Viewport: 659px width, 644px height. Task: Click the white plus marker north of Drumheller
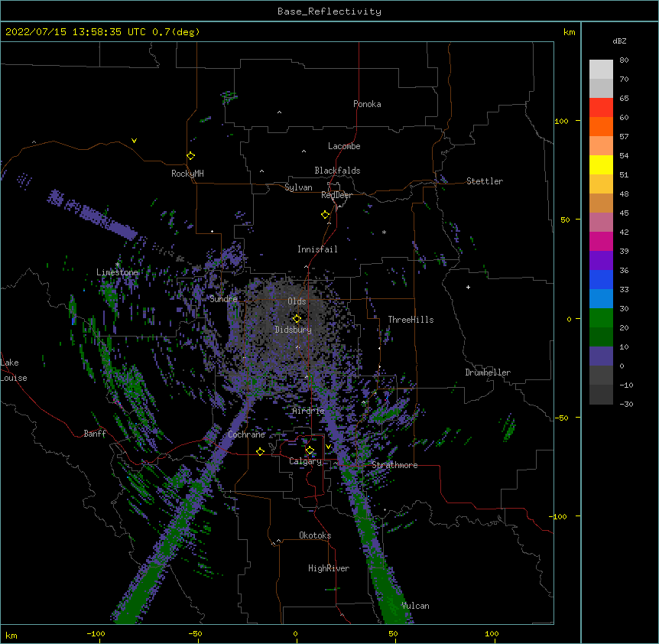pos(468,287)
